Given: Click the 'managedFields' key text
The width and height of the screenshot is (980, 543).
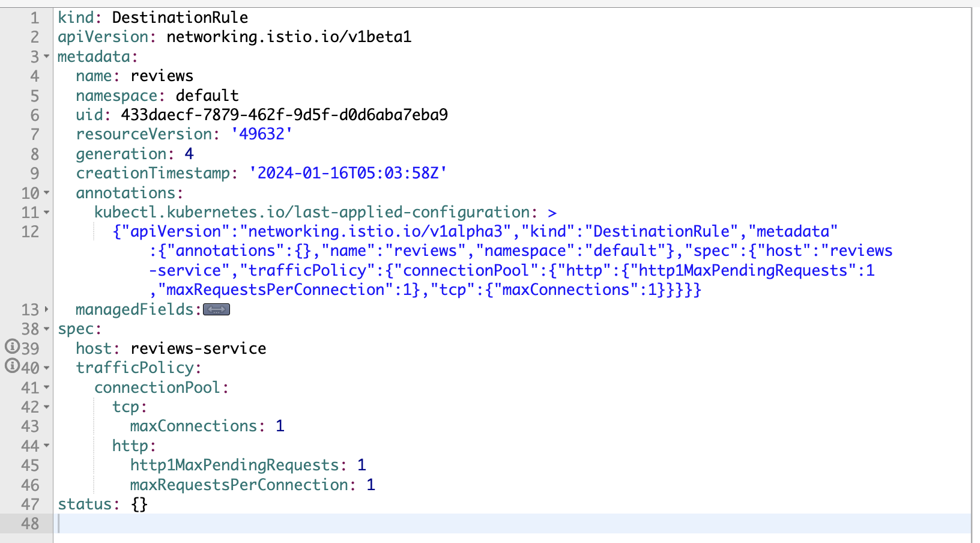Looking at the screenshot, I should click(x=135, y=309).
